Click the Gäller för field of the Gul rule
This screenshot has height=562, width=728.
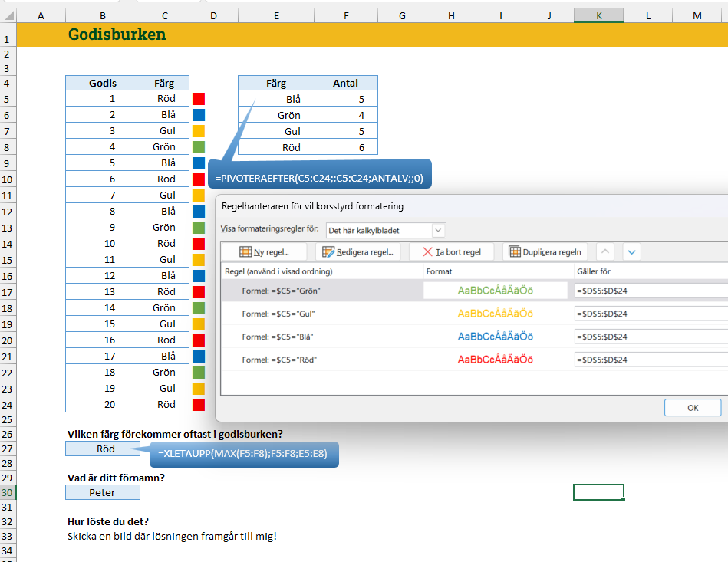coord(651,314)
